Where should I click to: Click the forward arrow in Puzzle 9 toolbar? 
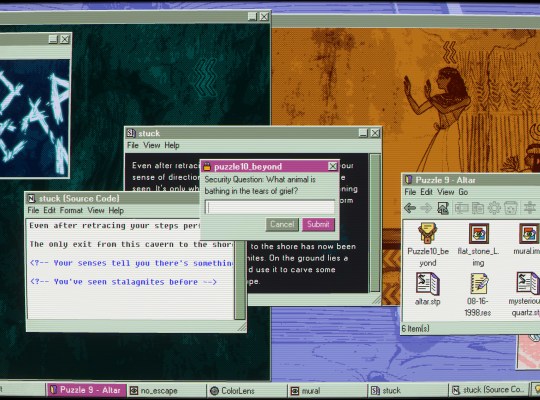(x=426, y=208)
